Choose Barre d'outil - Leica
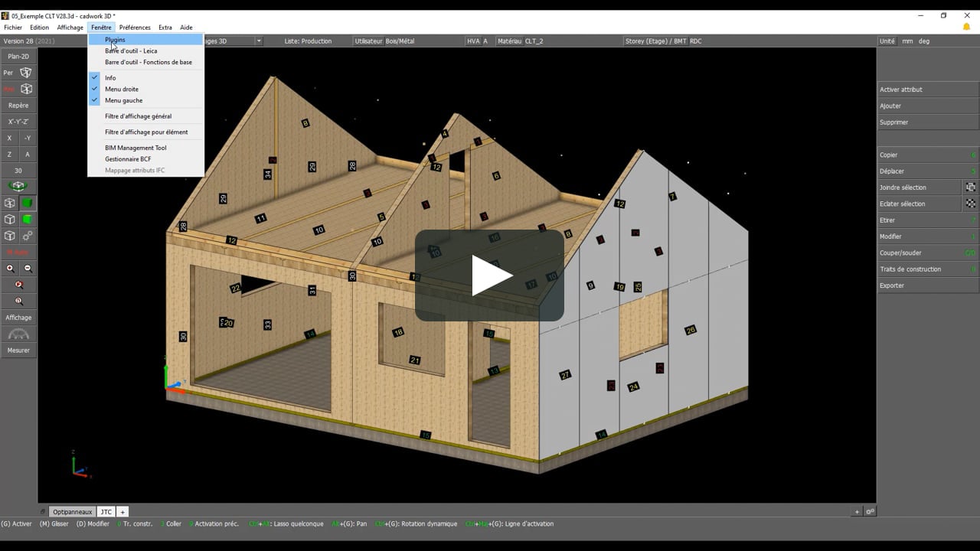The width and height of the screenshot is (980, 551). click(146, 51)
